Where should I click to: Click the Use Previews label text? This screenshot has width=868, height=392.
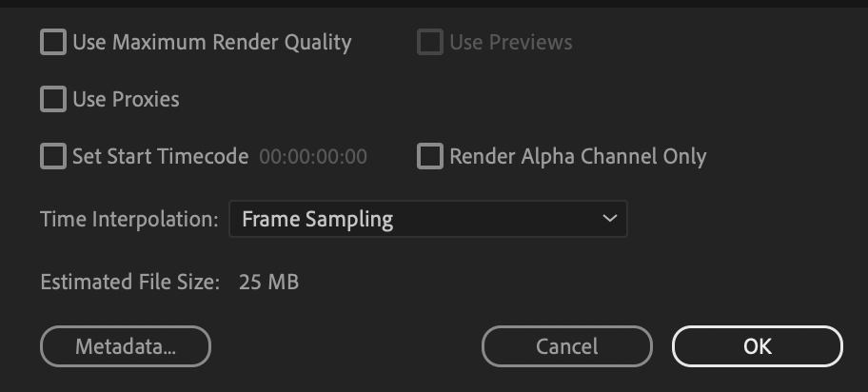510,43
